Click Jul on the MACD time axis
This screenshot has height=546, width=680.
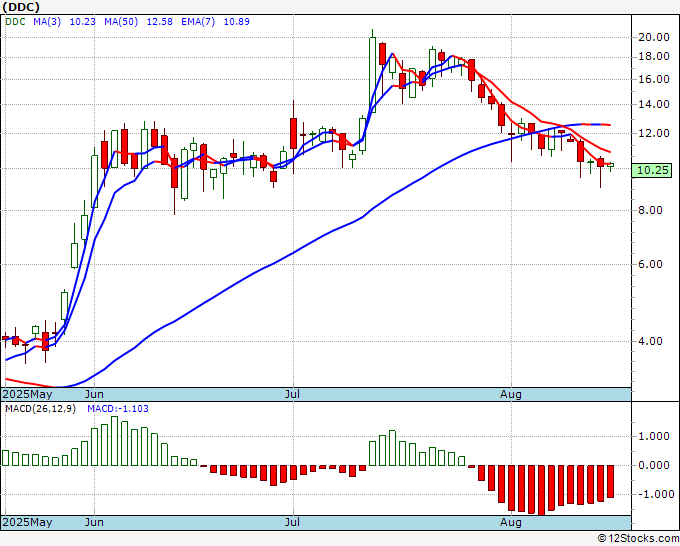(x=292, y=522)
